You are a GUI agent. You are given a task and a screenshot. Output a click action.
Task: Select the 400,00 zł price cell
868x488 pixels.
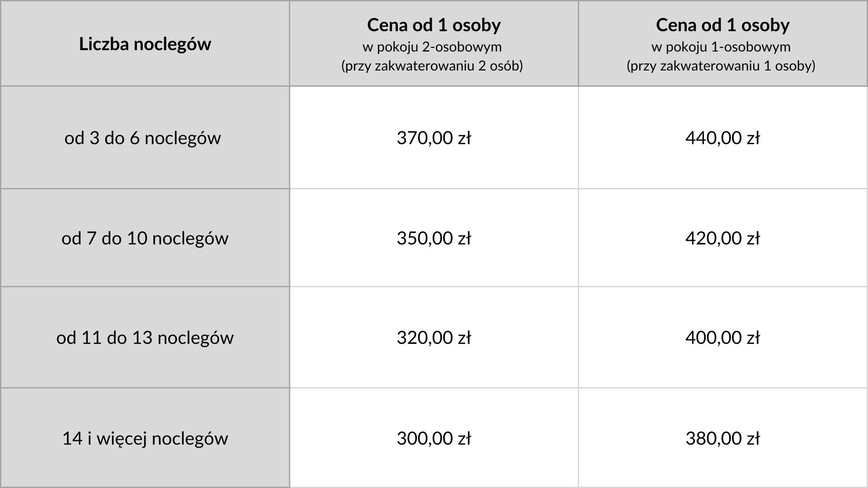723,338
